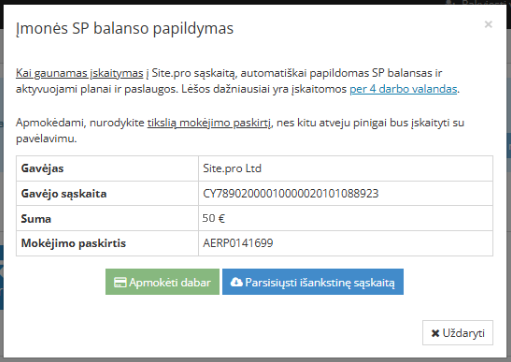
Task: Click the tikslią mokėjimo paskirtį underlined text
Action: (209, 123)
